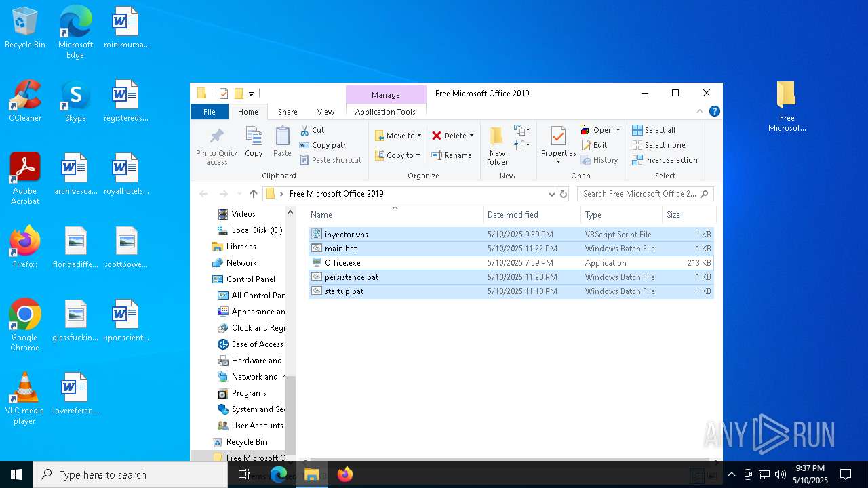The image size is (868, 488).
Task: Open Google Chrome desktop shortcut
Action: point(25,325)
